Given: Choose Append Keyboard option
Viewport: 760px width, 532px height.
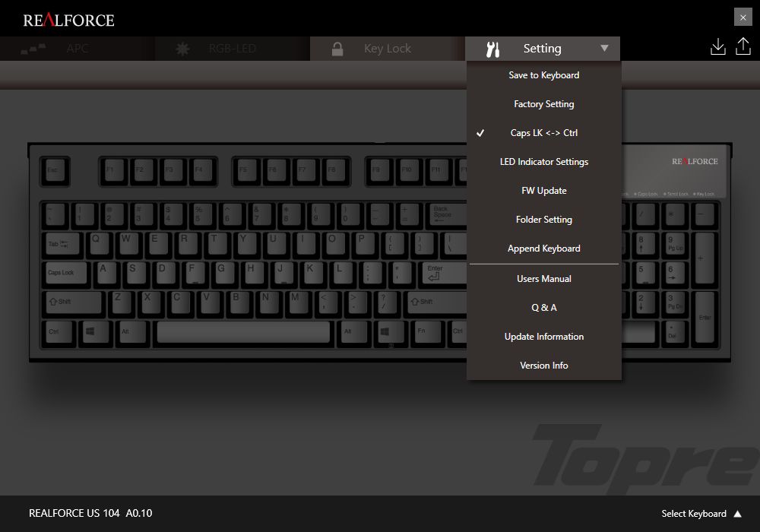Looking at the screenshot, I should (x=544, y=249).
